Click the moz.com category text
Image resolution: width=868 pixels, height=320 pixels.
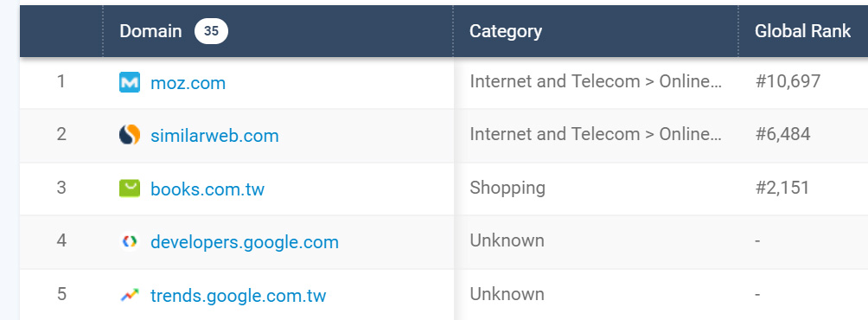pos(597,82)
